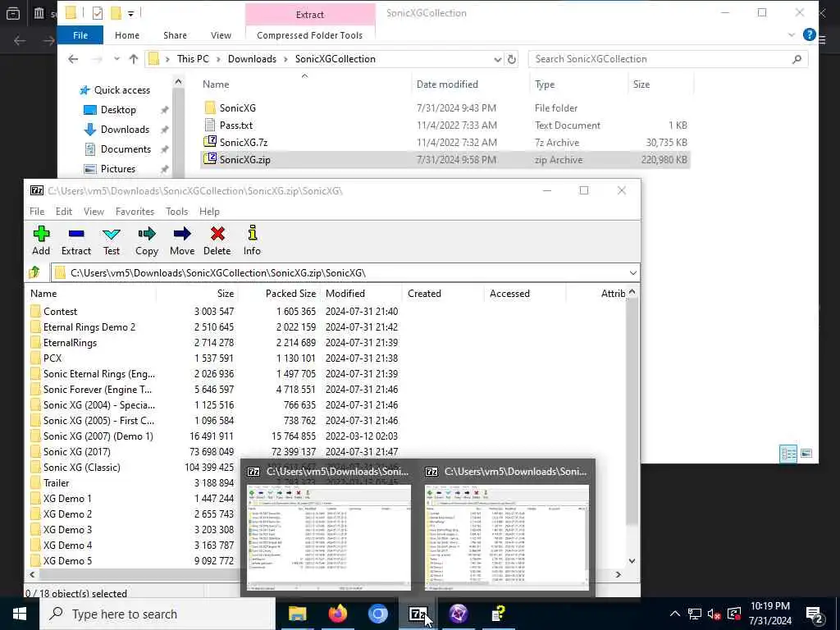
Task: Open the 7-Zip Edit menu
Action: (x=64, y=212)
